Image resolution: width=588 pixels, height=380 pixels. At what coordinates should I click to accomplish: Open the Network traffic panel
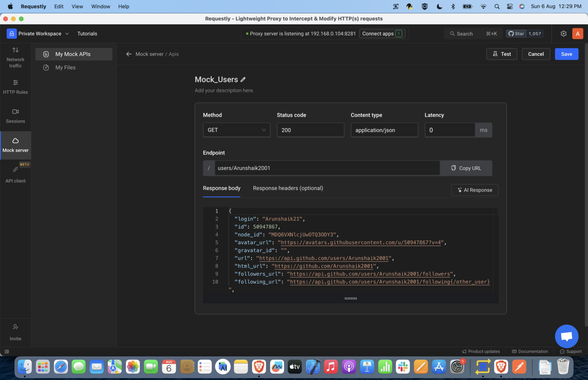[x=15, y=57]
